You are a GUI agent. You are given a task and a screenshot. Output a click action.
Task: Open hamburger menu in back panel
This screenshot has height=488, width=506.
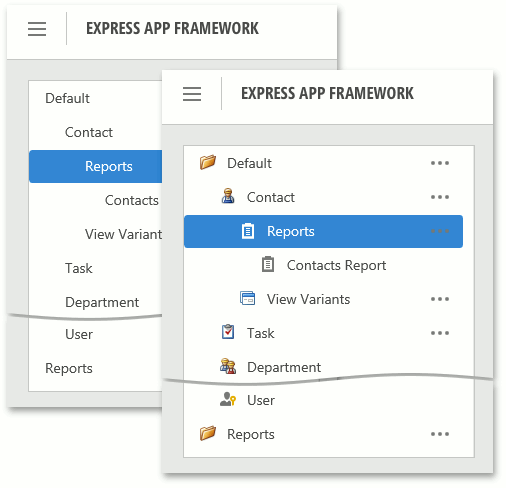37,29
